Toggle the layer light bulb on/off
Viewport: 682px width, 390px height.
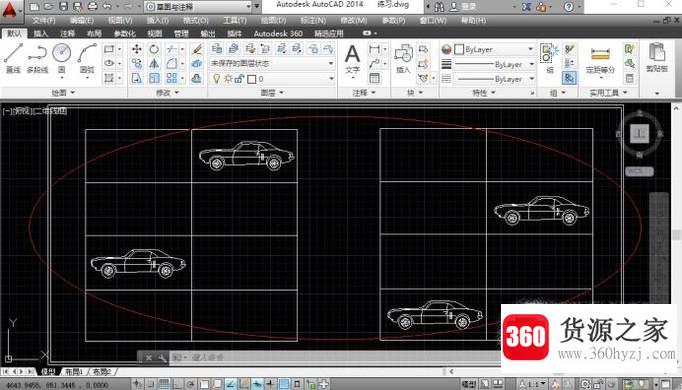(x=216, y=79)
